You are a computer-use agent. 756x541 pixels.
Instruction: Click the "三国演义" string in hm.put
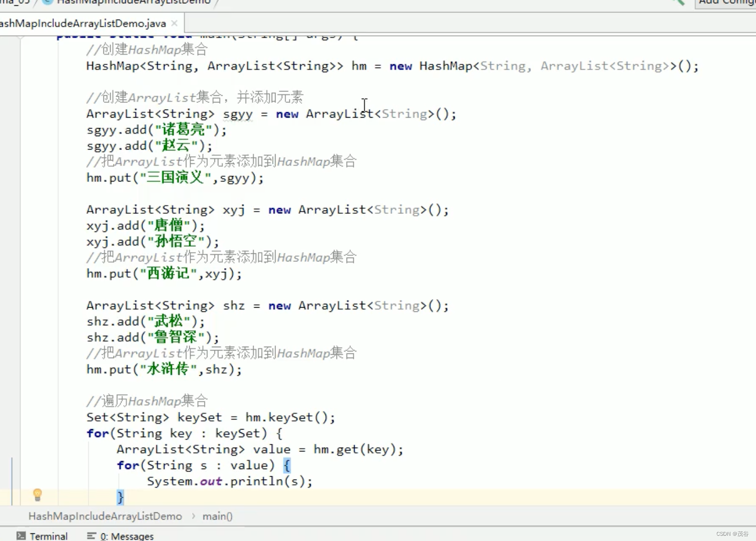coord(175,178)
